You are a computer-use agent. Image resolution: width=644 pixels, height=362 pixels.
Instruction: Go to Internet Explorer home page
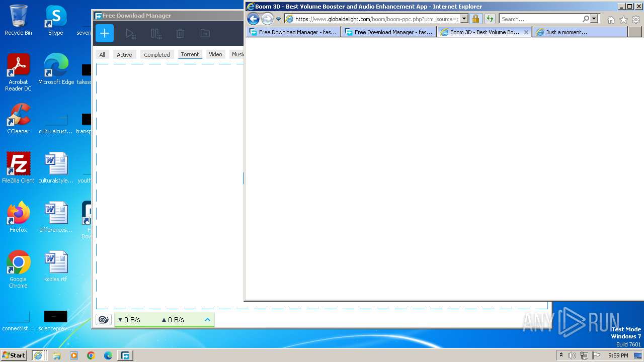click(x=611, y=20)
